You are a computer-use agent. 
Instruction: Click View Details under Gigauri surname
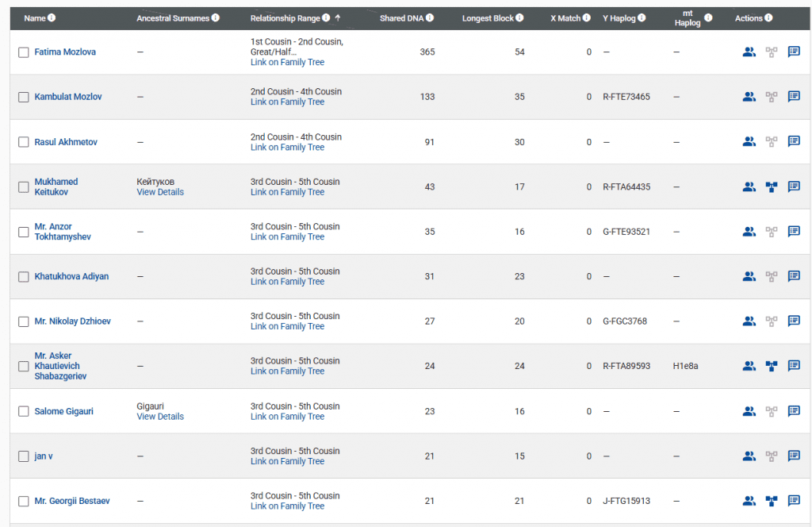click(160, 417)
